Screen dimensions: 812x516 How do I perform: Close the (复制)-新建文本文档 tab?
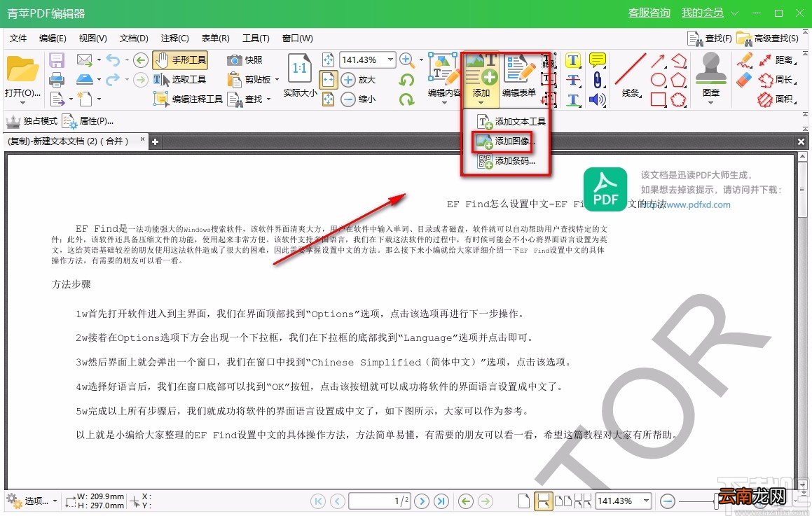(x=142, y=139)
